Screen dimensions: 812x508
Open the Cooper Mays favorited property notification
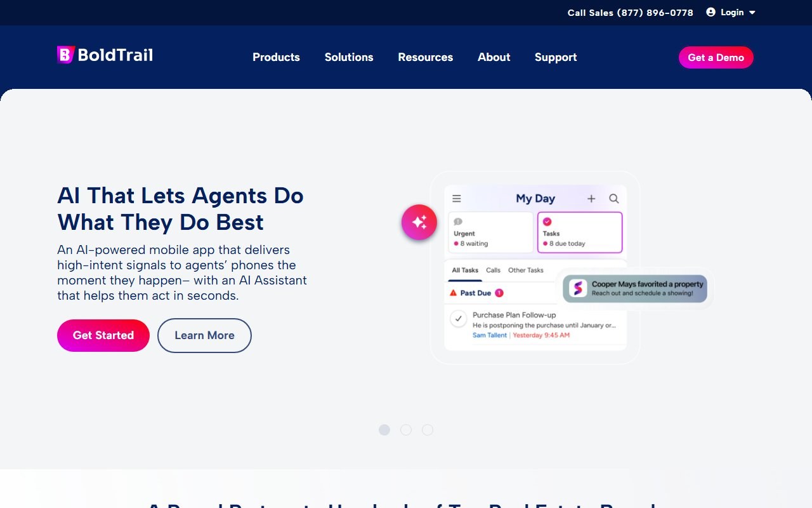coord(634,288)
